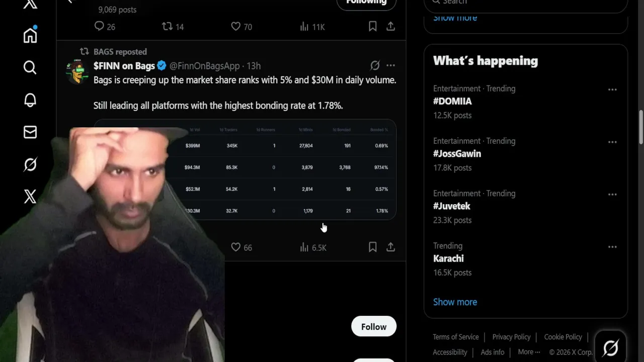Viewport: 644px width, 362px height.
Task: Share the top post with 11K views
Action: click(x=390, y=27)
